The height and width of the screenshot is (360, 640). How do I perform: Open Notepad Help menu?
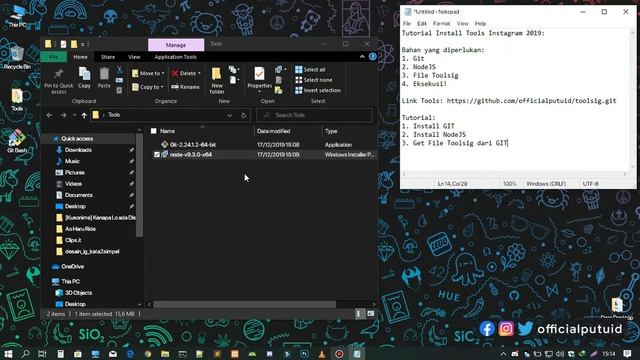[480, 24]
